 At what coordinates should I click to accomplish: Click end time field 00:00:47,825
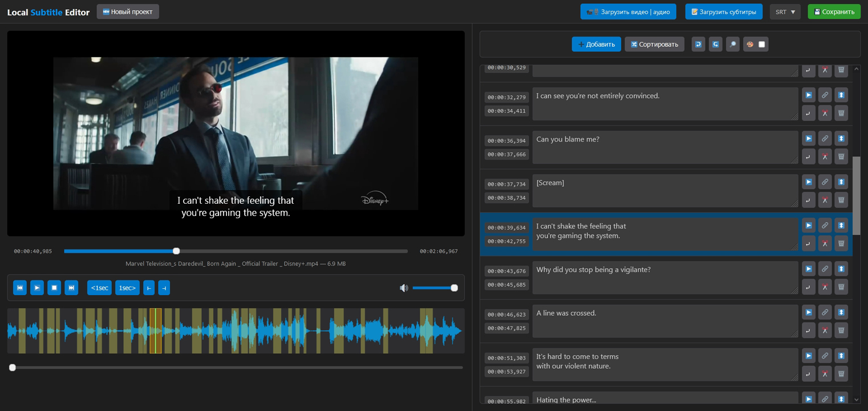(x=506, y=328)
